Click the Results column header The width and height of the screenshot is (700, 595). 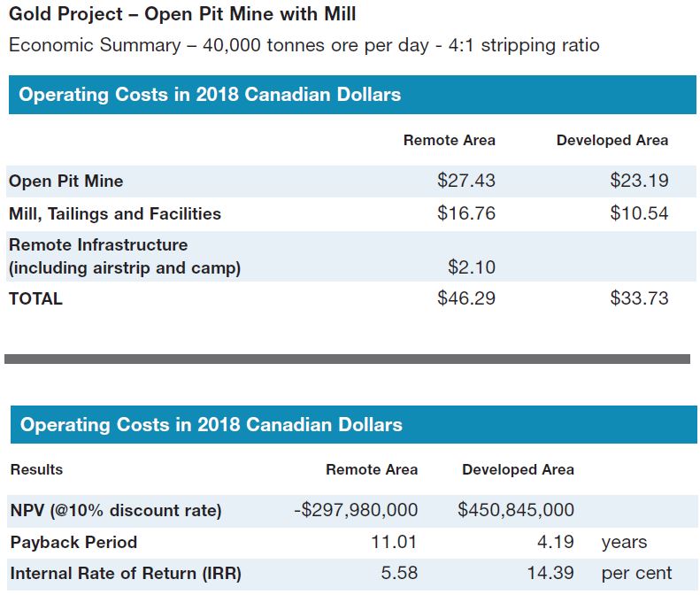tap(36, 469)
